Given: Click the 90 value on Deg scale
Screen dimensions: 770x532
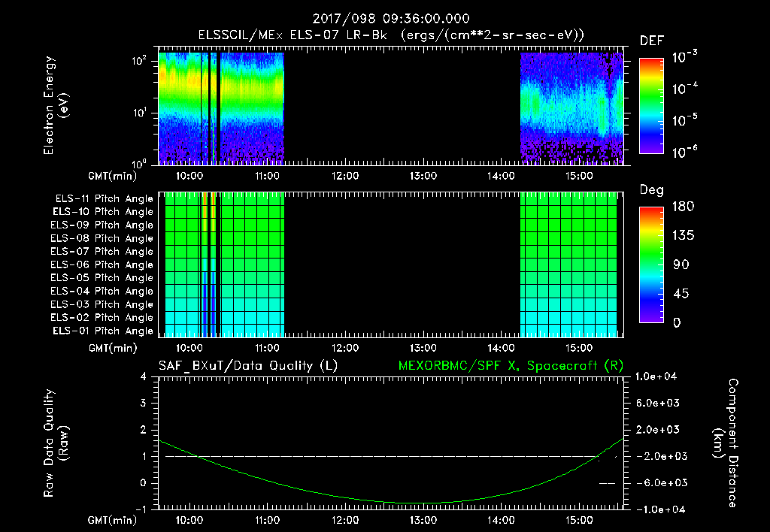Looking at the screenshot, I should coord(681,265).
